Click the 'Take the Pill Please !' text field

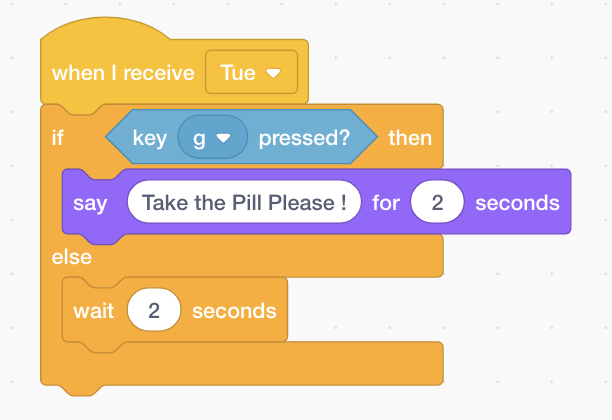pyautogui.click(x=244, y=203)
